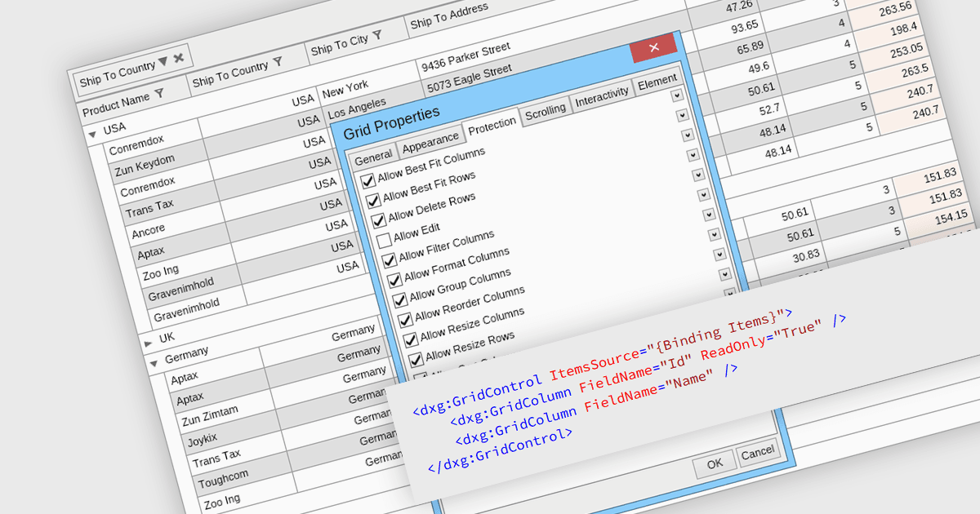Open dropdown arrow beside Allow Edit row

click(x=693, y=155)
